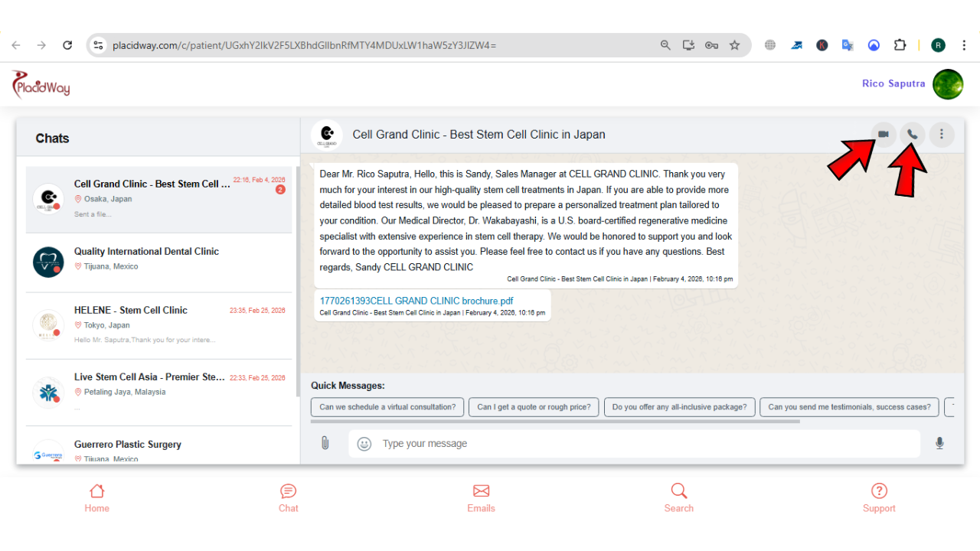Open the Emails tab in bottom navigation
The image size is (980, 551).
481,497
